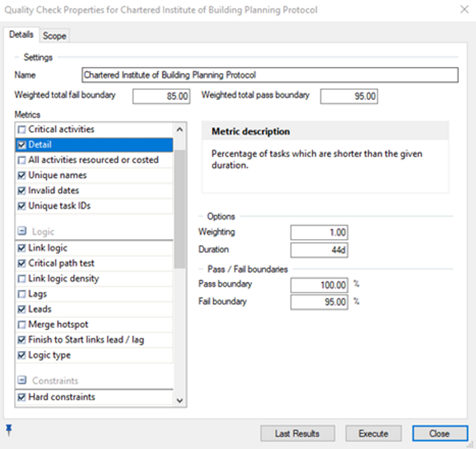
Task: Toggle the Link logic checkbox
Action: click(22, 248)
